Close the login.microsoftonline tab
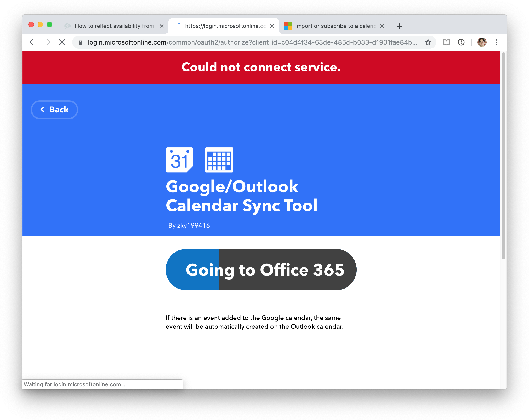Screen dimensions: 529x420 (272, 26)
